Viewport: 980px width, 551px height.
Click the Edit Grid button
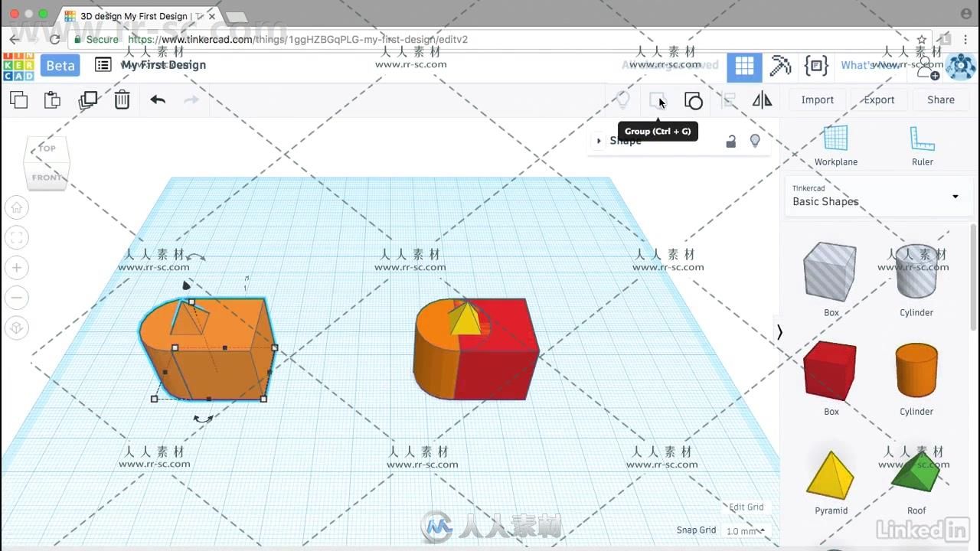click(746, 507)
